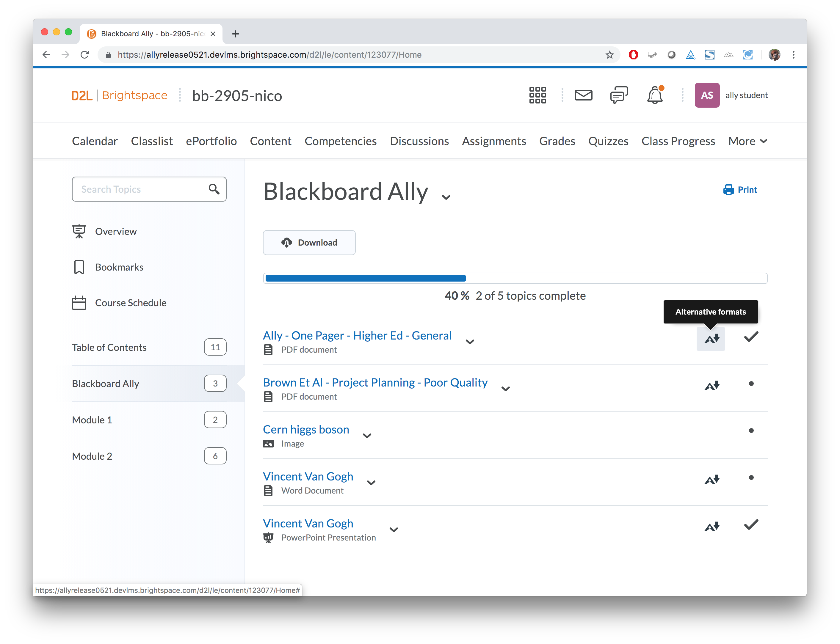The height and width of the screenshot is (644, 840).
Task: Open the bb-2905-nico course title
Action: click(x=237, y=95)
